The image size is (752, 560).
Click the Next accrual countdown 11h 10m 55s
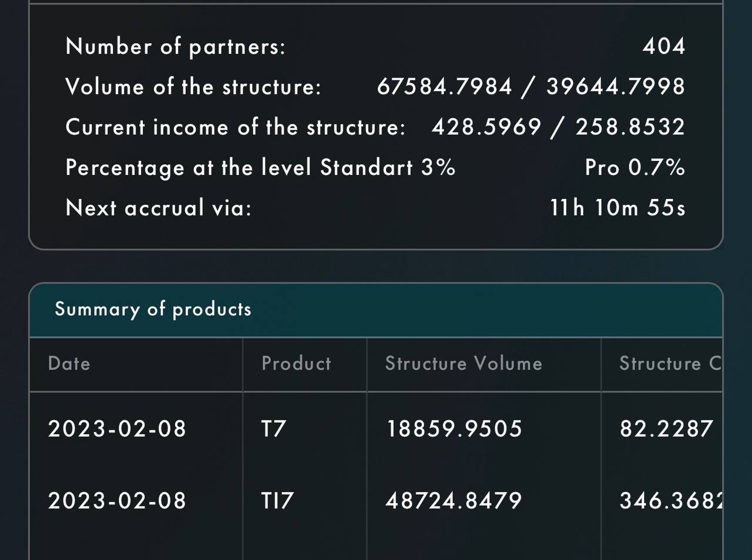(617, 208)
